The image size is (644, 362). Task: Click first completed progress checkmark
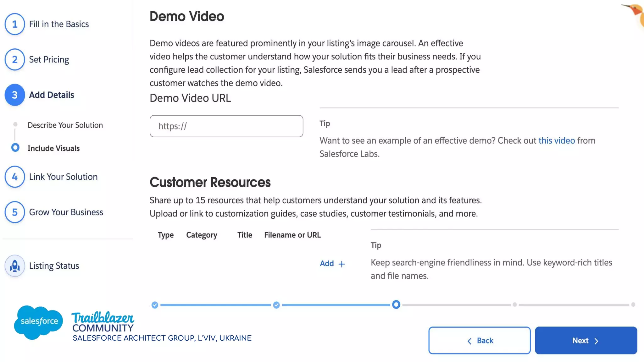point(155,305)
